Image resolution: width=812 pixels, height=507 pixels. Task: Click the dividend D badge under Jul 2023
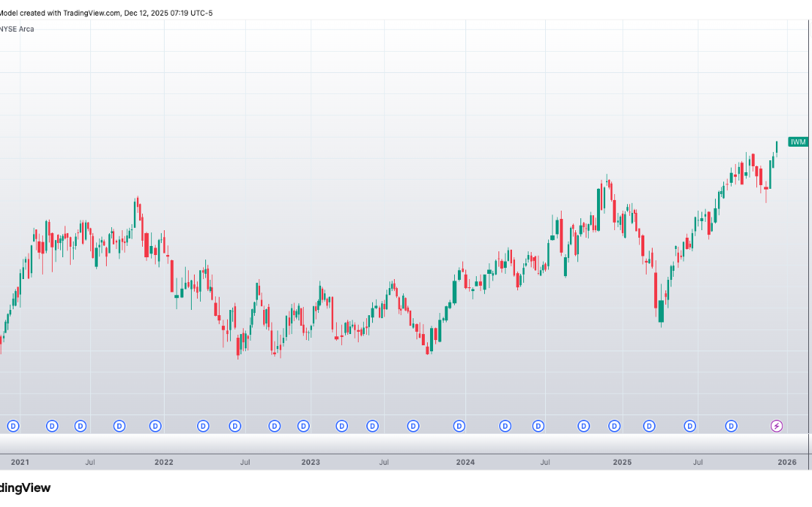coord(372,426)
